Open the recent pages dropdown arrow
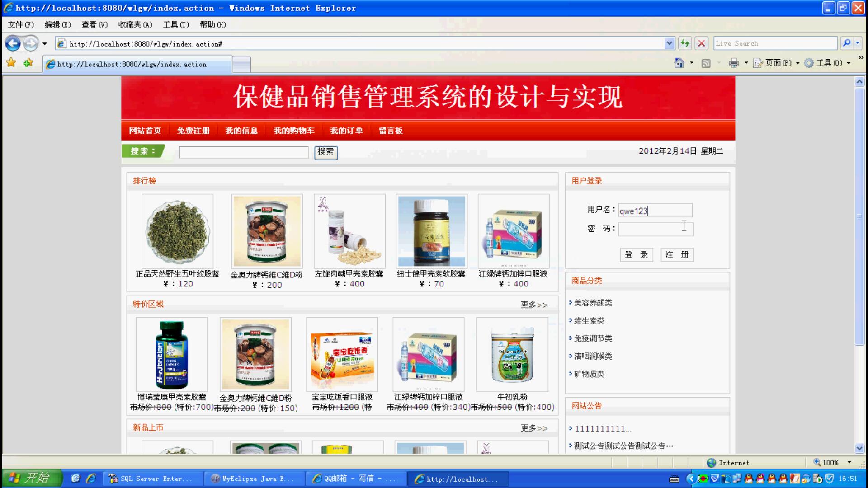The width and height of the screenshot is (868, 488). coord(44,44)
